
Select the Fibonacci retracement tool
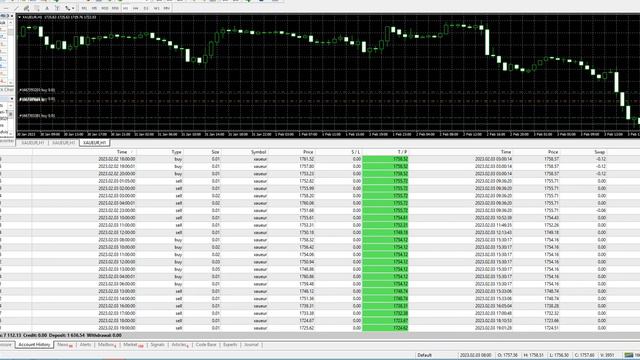click(x=37, y=8)
